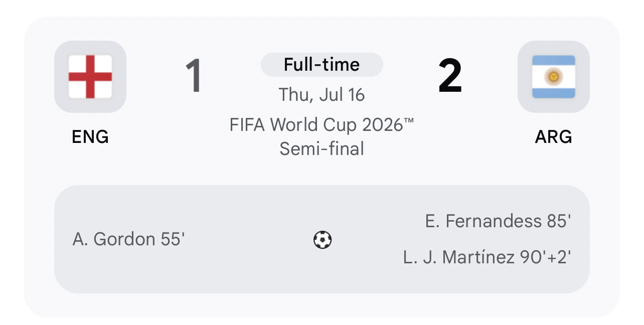Click the Semi-final stage label

tap(322, 148)
